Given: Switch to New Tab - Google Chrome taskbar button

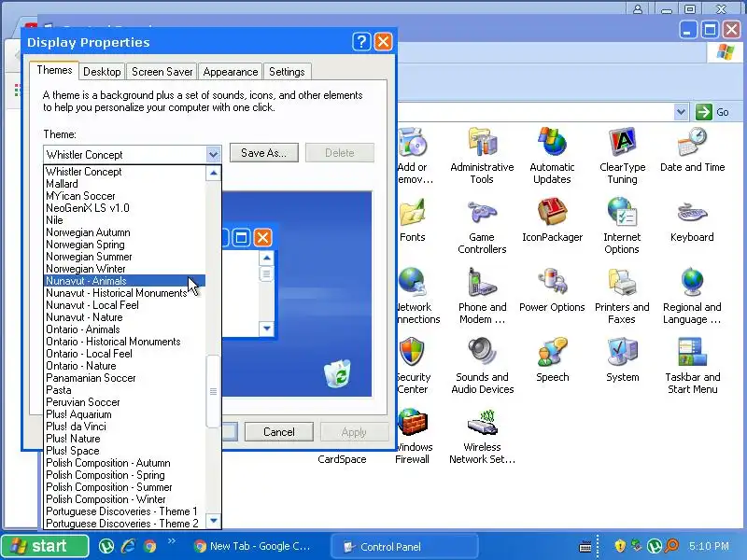Looking at the screenshot, I should 252,546.
